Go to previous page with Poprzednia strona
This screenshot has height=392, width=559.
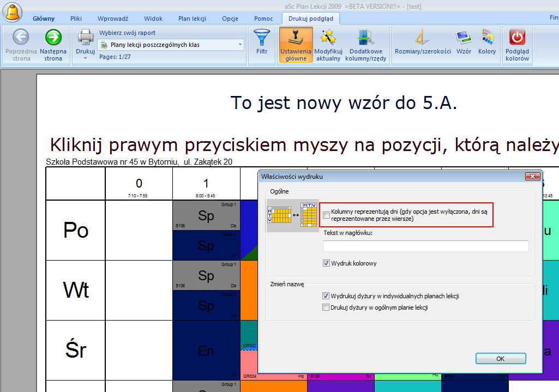21,45
